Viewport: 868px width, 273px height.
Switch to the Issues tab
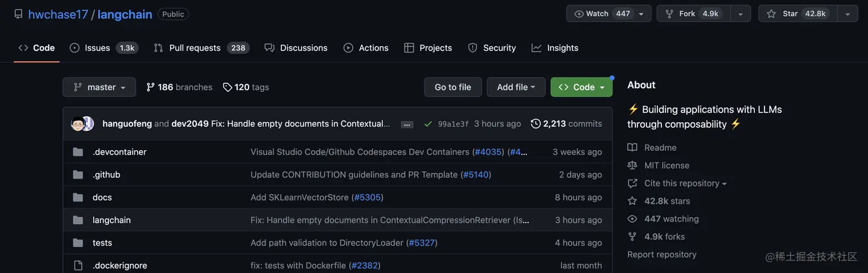tap(97, 48)
